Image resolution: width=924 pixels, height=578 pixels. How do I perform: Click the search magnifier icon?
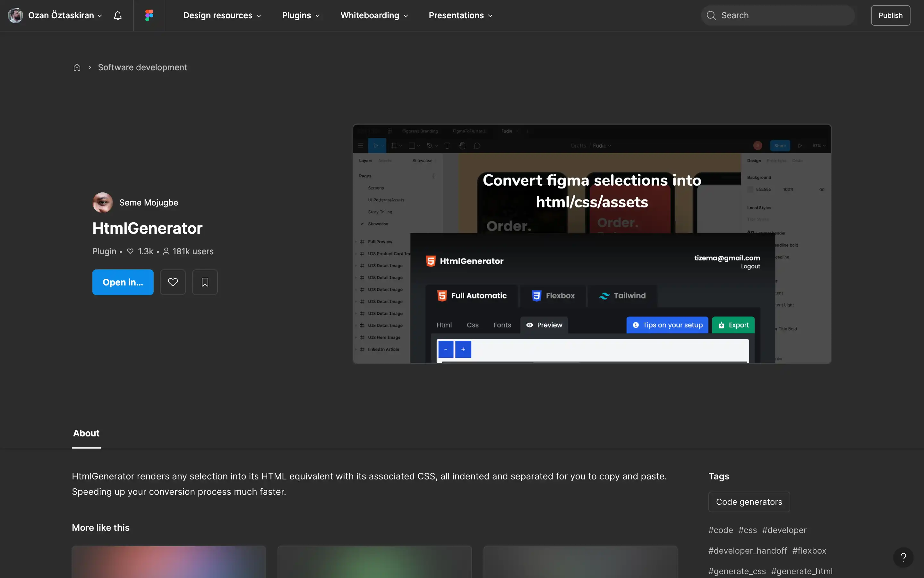click(x=711, y=15)
